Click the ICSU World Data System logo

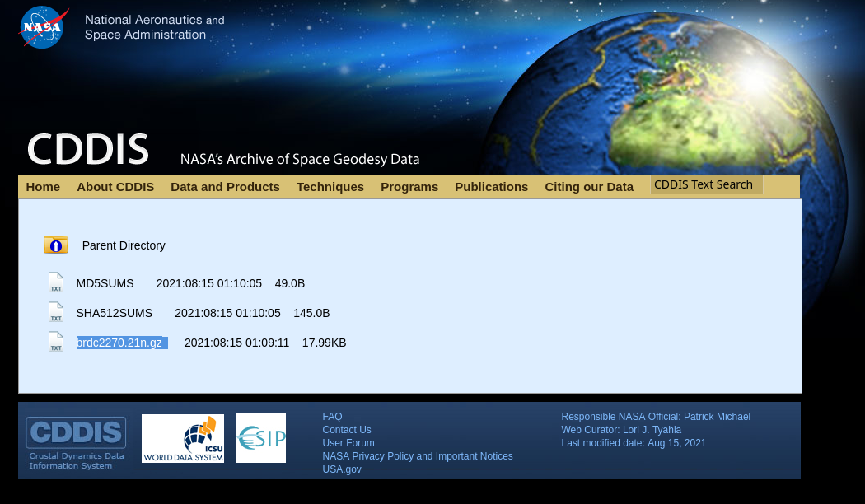coord(182,437)
